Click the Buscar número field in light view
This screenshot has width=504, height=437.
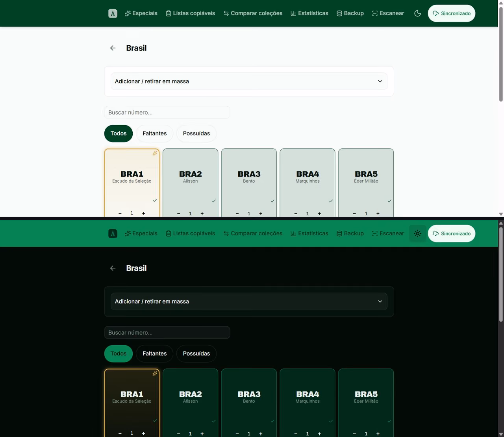tap(167, 112)
